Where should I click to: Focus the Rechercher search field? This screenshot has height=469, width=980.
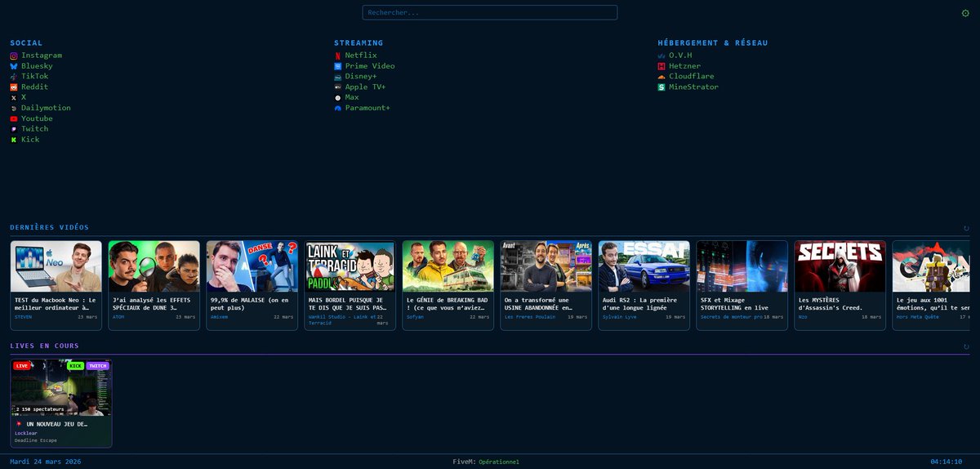tap(490, 13)
